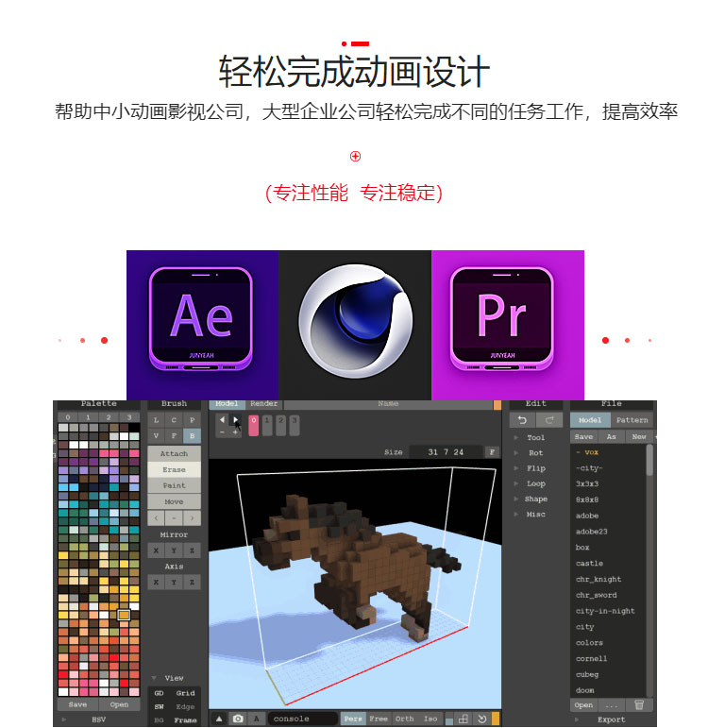
Task: Expand the Loop section
Action: tap(535, 483)
